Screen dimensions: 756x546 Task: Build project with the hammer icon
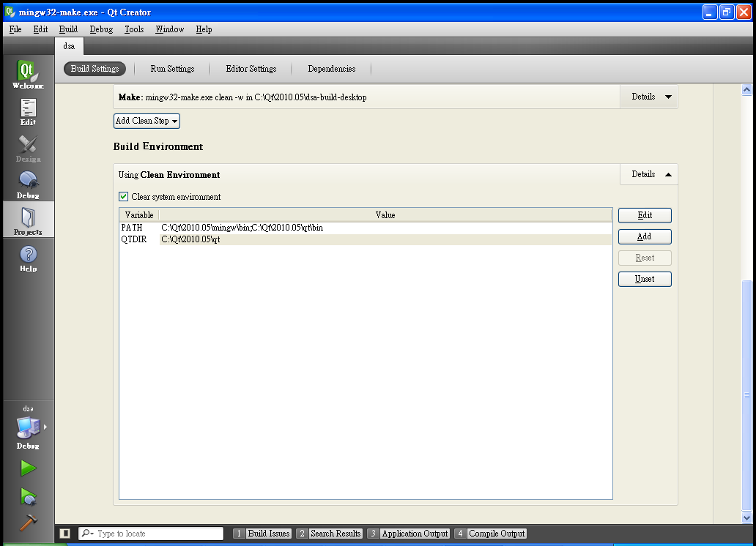pyautogui.click(x=28, y=523)
